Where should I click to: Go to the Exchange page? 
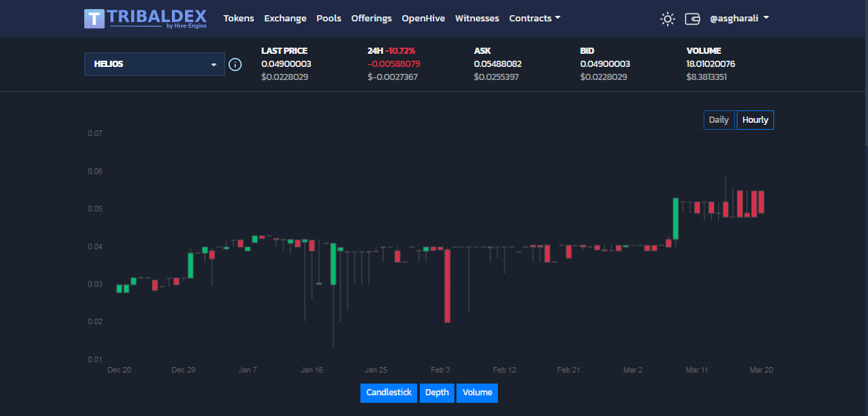(285, 19)
